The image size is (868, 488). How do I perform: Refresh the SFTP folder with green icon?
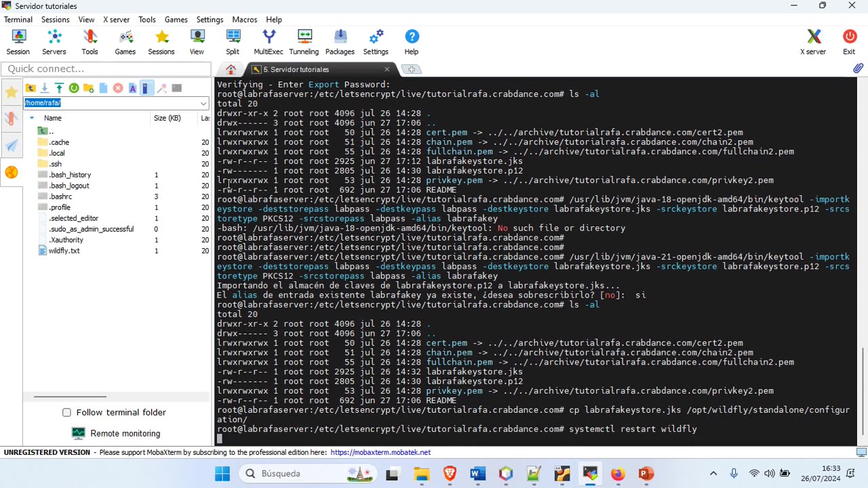(74, 88)
